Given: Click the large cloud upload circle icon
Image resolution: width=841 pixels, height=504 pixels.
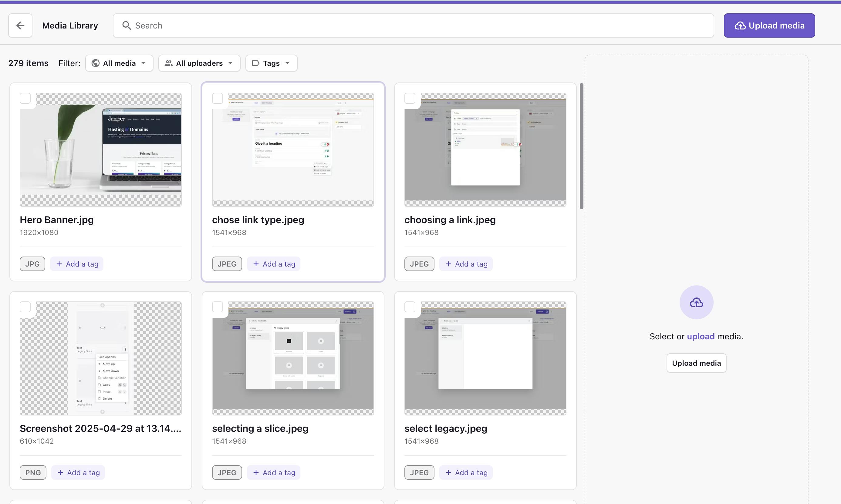Looking at the screenshot, I should click(696, 302).
